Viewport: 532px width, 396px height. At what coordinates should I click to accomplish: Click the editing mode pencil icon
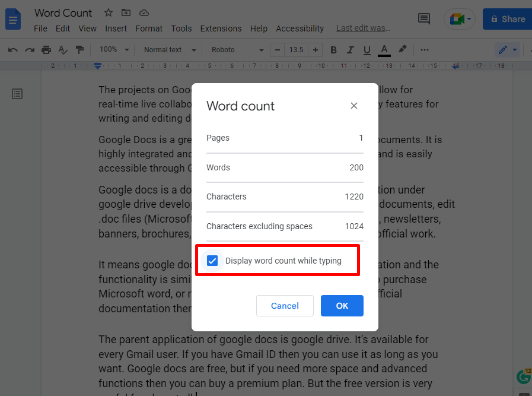pos(503,50)
